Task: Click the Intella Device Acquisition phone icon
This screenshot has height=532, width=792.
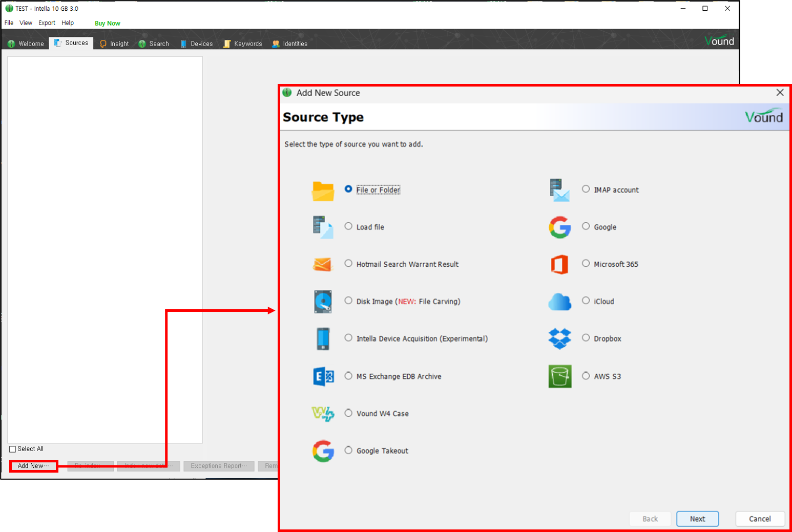Action: tap(323, 339)
